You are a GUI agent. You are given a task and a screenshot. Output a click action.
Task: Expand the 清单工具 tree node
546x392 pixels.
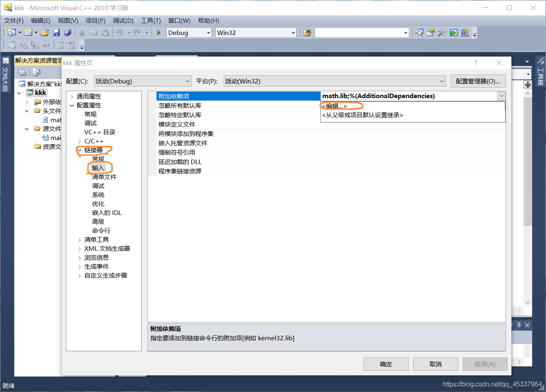tap(79, 240)
